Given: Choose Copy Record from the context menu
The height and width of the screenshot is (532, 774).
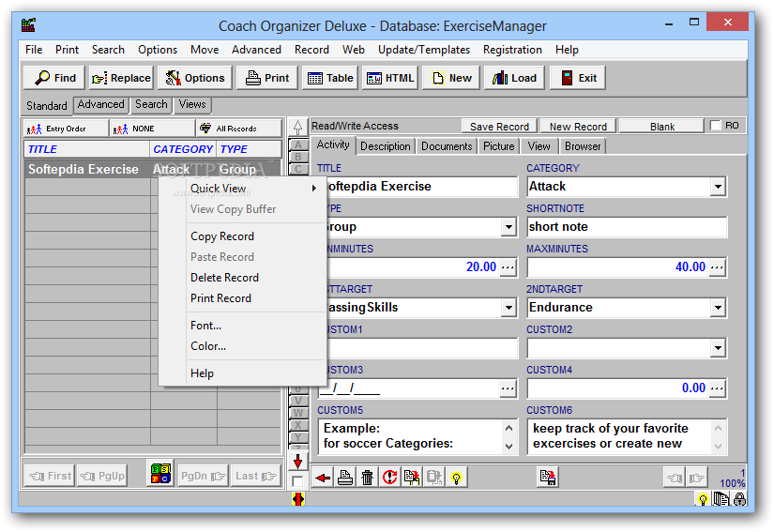Looking at the screenshot, I should (242, 236).
